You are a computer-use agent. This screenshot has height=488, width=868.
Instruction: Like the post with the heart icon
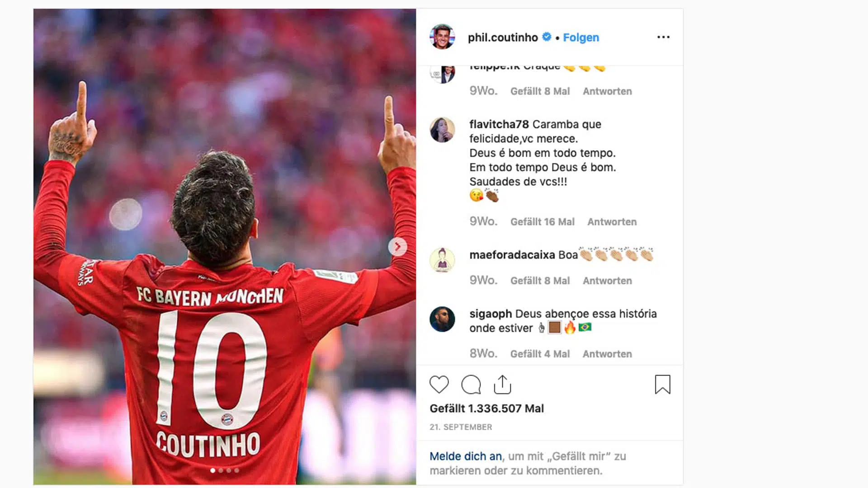coord(439,385)
